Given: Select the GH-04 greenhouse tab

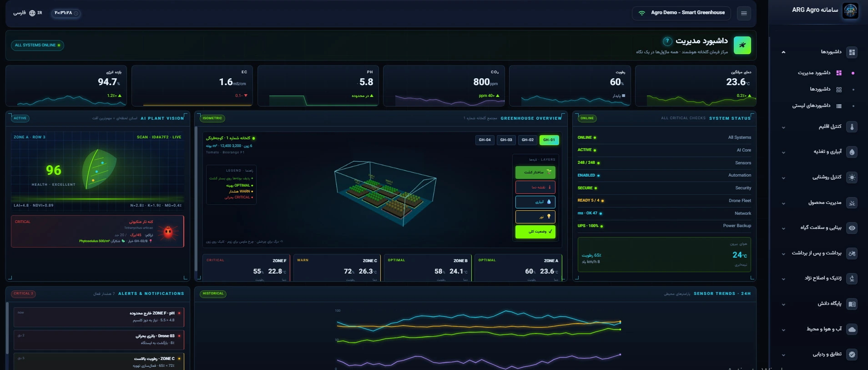Looking at the screenshot, I should pyautogui.click(x=484, y=140).
